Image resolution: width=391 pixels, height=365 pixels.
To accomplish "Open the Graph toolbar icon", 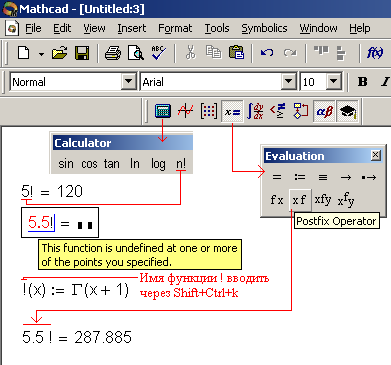I will (x=185, y=111).
